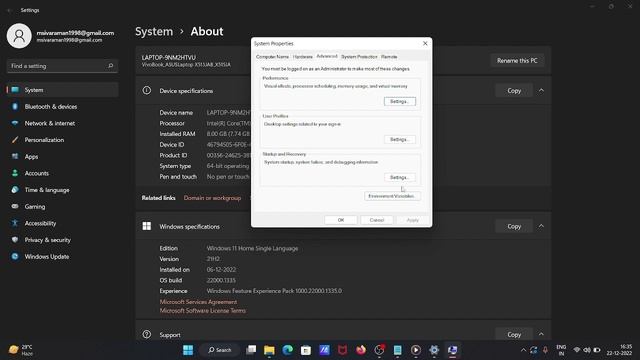
Task: Open the taskbar clock and date
Action: pyautogui.click(x=619, y=350)
